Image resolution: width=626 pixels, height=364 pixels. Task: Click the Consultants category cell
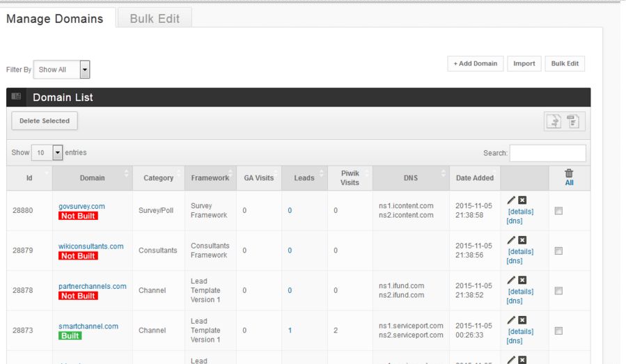157,251
